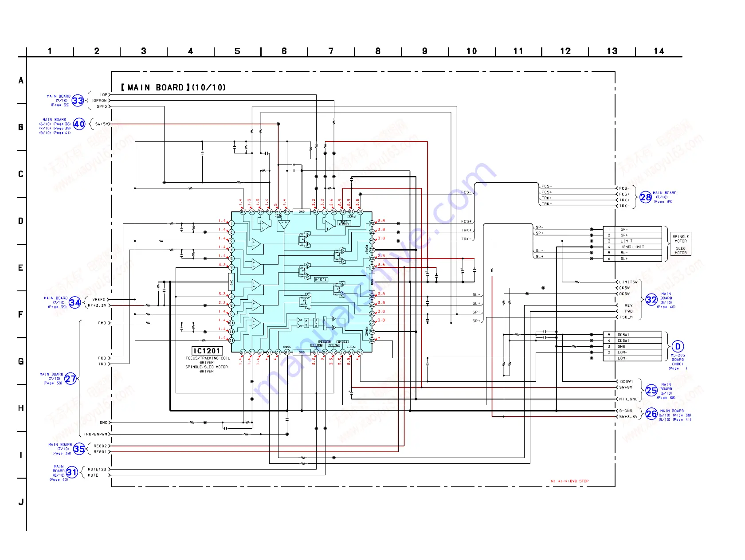
Task: Click grid column header 1
Action: (x=50, y=51)
